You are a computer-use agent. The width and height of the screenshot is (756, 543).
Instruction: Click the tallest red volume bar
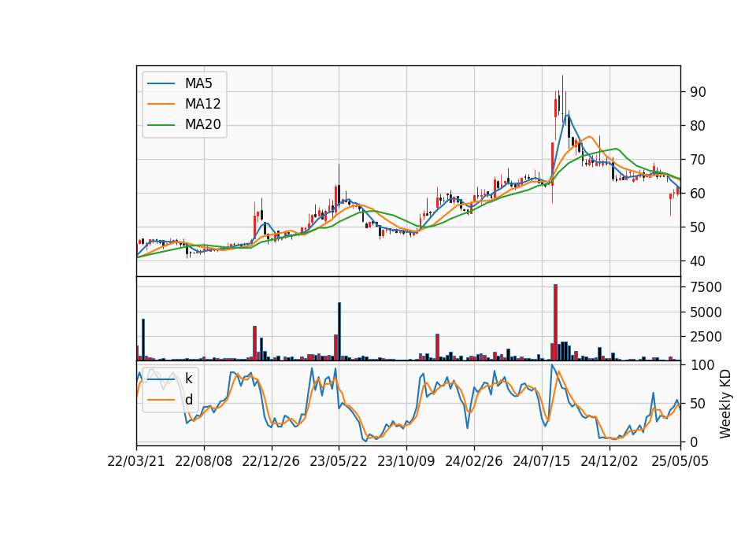(x=555, y=323)
